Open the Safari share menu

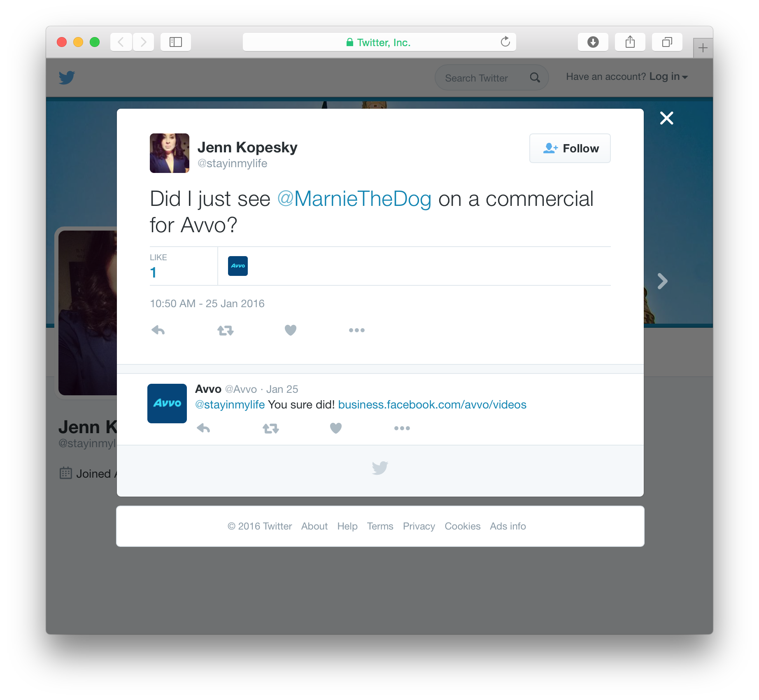tap(630, 42)
